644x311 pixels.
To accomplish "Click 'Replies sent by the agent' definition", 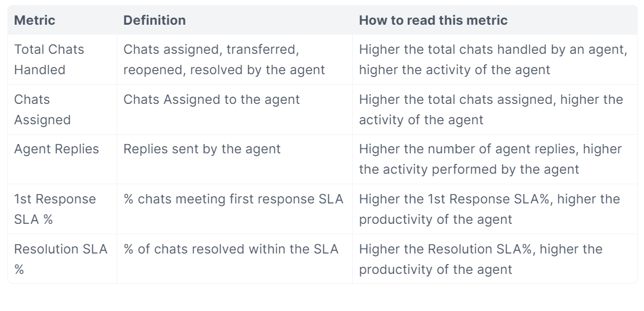I will [201, 149].
